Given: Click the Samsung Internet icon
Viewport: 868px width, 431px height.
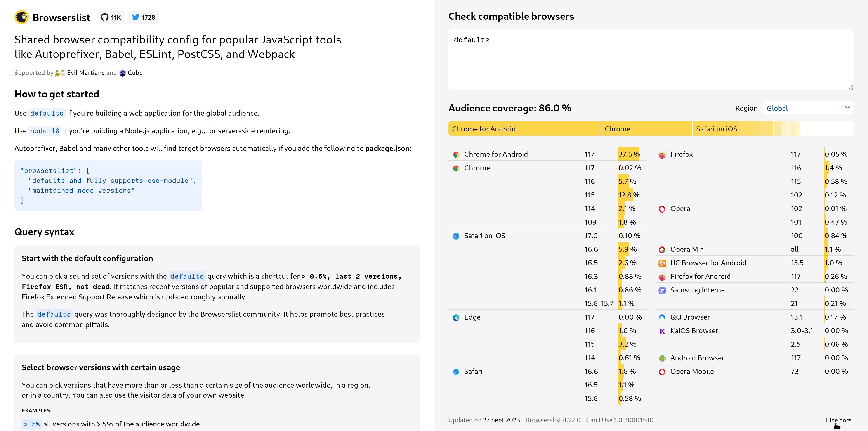Looking at the screenshot, I should click(662, 290).
